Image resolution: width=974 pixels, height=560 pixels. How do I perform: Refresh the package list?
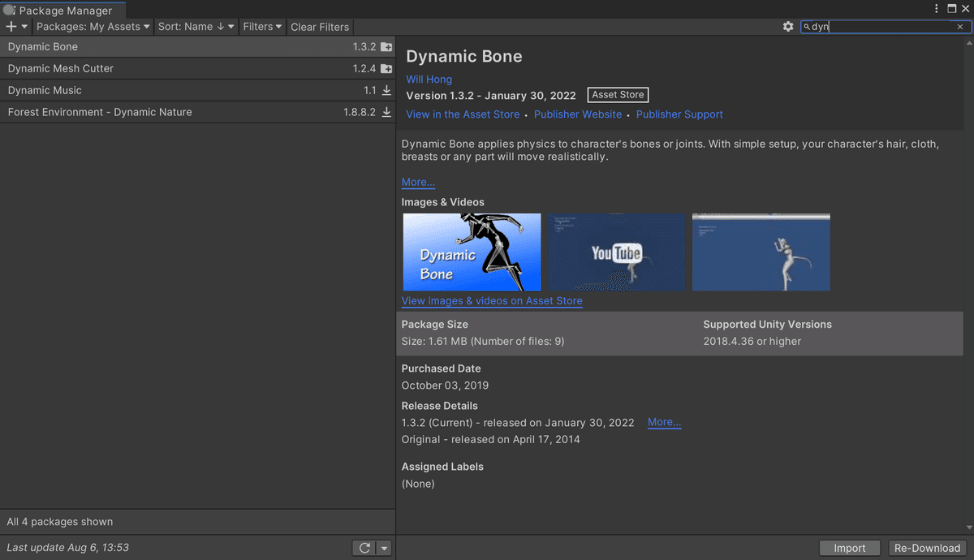364,548
